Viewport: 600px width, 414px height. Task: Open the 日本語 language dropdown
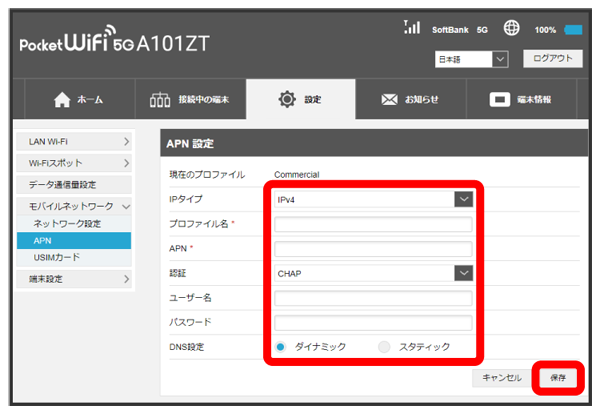click(473, 60)
